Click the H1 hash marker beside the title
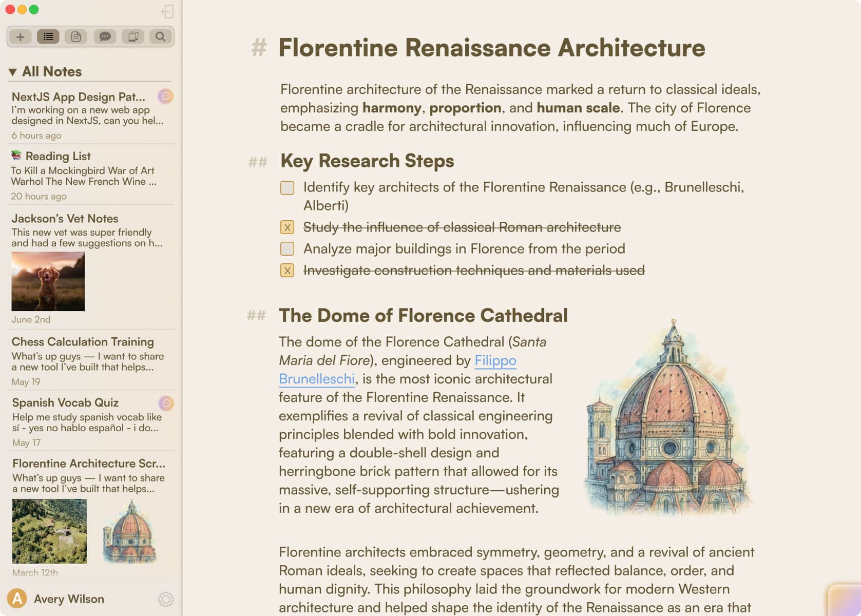This screenshot has height=616, width=861. [x=259, y=48]
